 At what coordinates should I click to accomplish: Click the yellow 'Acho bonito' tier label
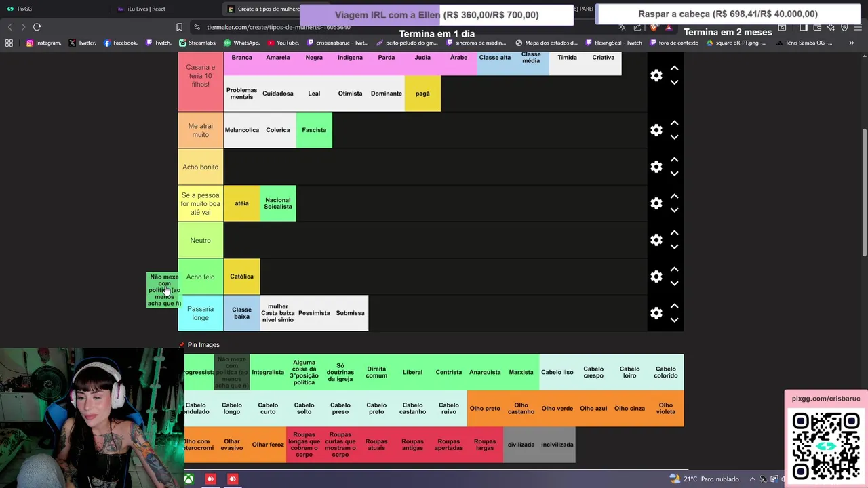[201, 167]
